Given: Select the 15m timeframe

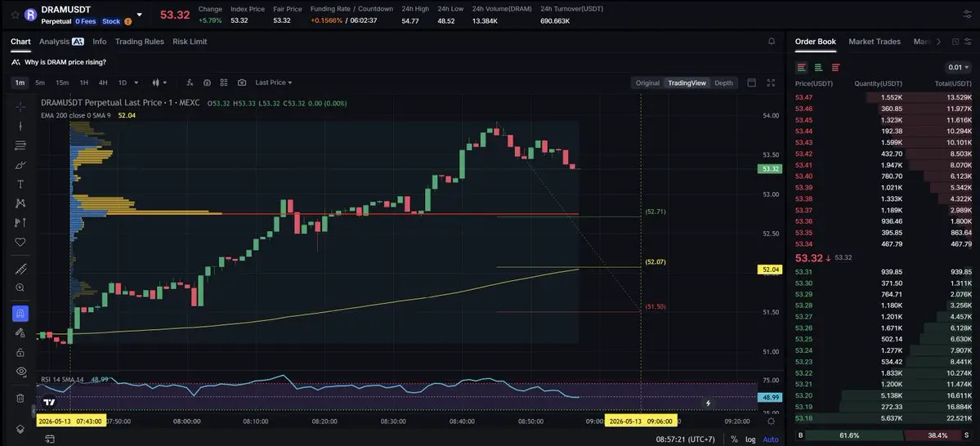Looking at the screenshot, I should pyautogui.click(x=62, y=83).
